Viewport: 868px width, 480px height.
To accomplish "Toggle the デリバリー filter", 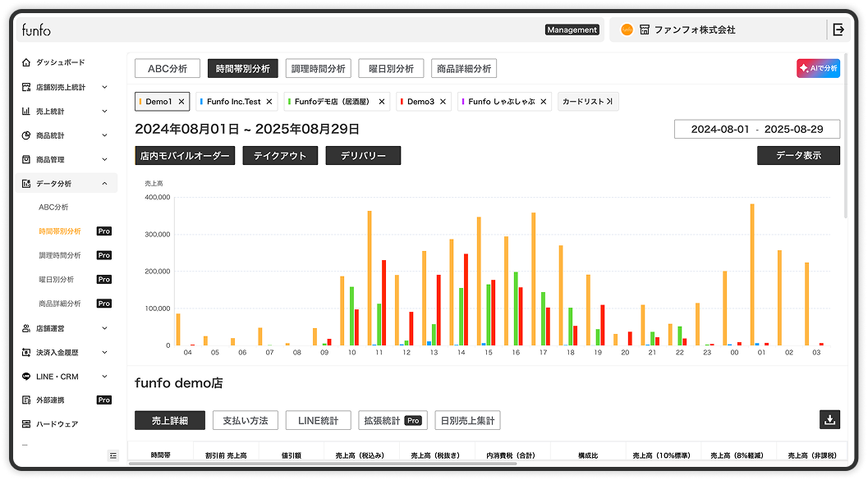I will click(x=363, y=156).
